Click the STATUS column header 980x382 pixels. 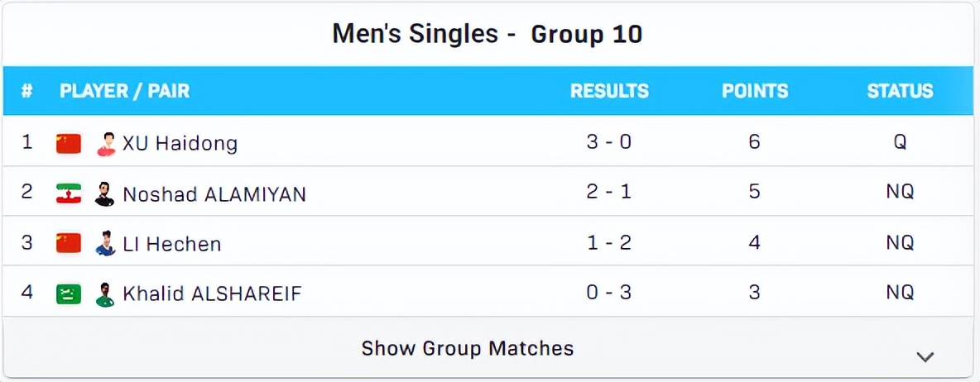tap(900, 91)
